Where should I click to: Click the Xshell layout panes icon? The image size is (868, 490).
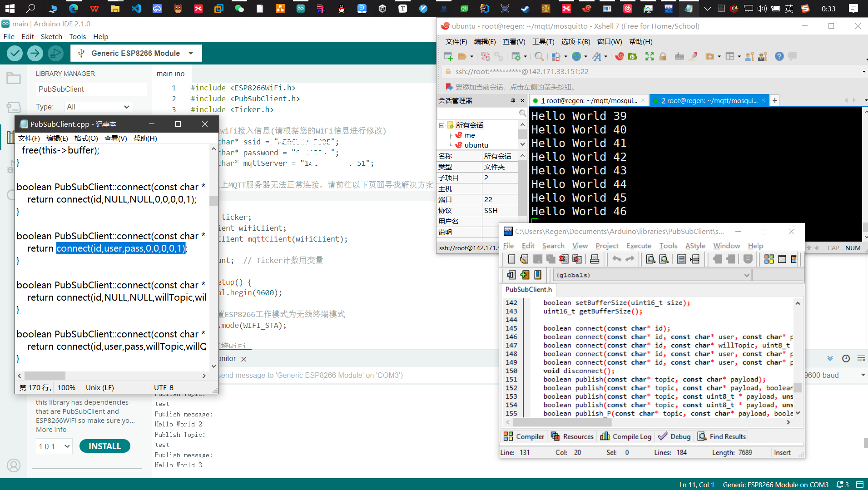pos(730,56)
